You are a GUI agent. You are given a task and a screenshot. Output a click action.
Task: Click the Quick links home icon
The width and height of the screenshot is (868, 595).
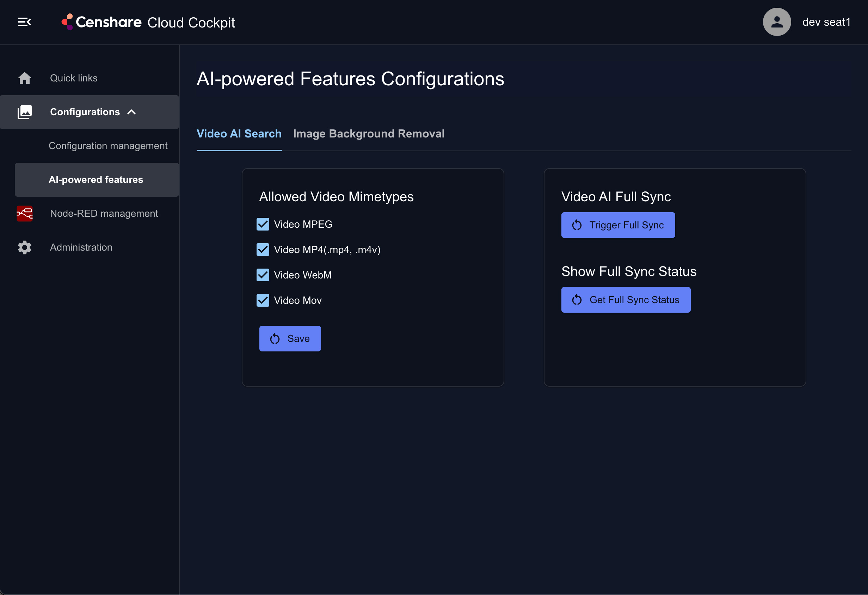25,78
